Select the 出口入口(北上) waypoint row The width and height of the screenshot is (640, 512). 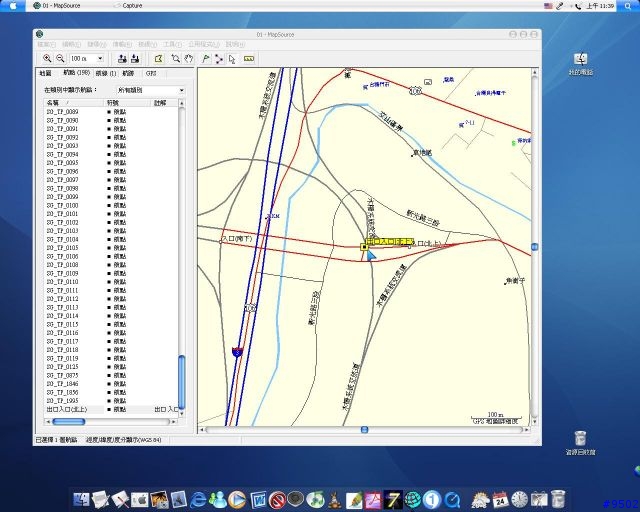click(111, 410)
